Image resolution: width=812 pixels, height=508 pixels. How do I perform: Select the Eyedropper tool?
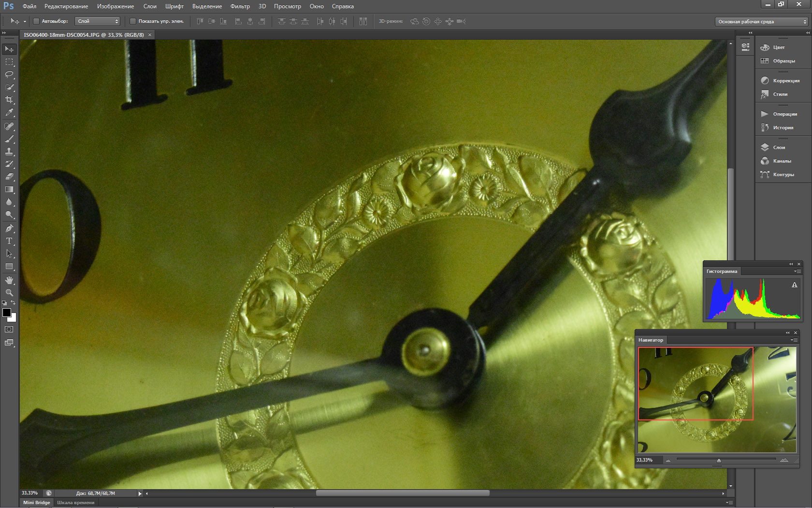point(9,112)
